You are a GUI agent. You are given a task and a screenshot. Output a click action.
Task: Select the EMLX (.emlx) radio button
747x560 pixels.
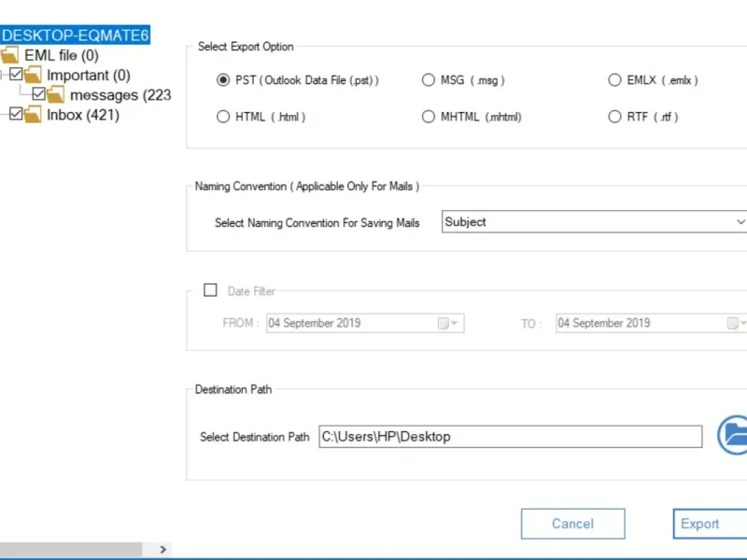614,80
